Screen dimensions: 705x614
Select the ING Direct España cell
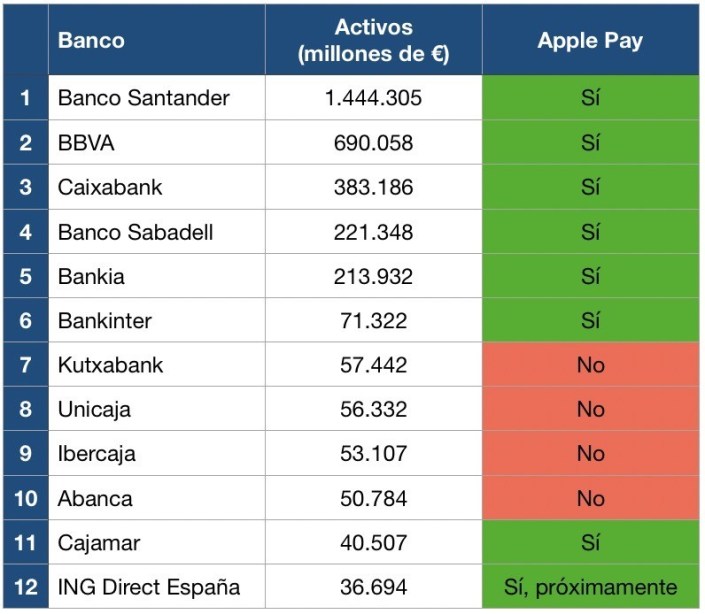[148, 587]
